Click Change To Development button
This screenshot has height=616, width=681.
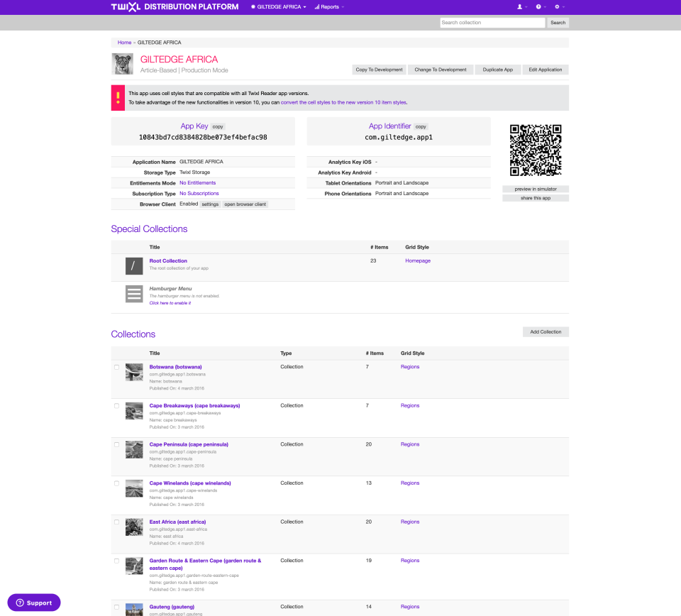pyautogui.click(x=440, y=70)
